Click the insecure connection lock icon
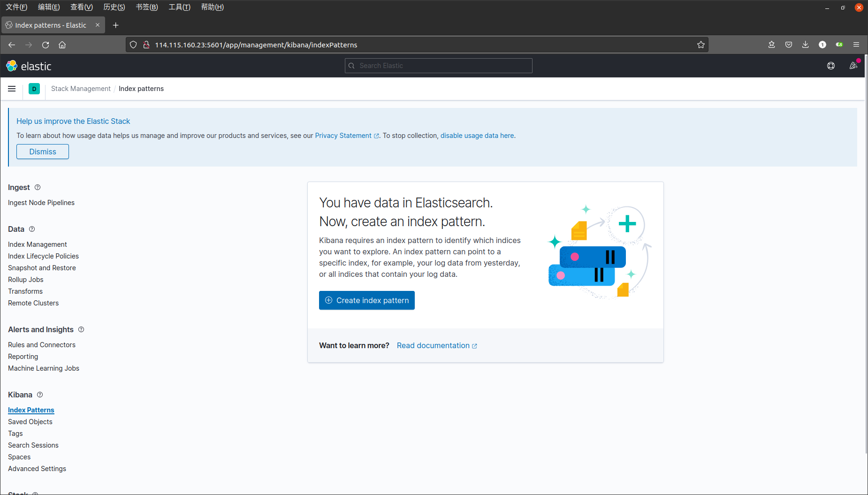 click(x=146, y=45)
